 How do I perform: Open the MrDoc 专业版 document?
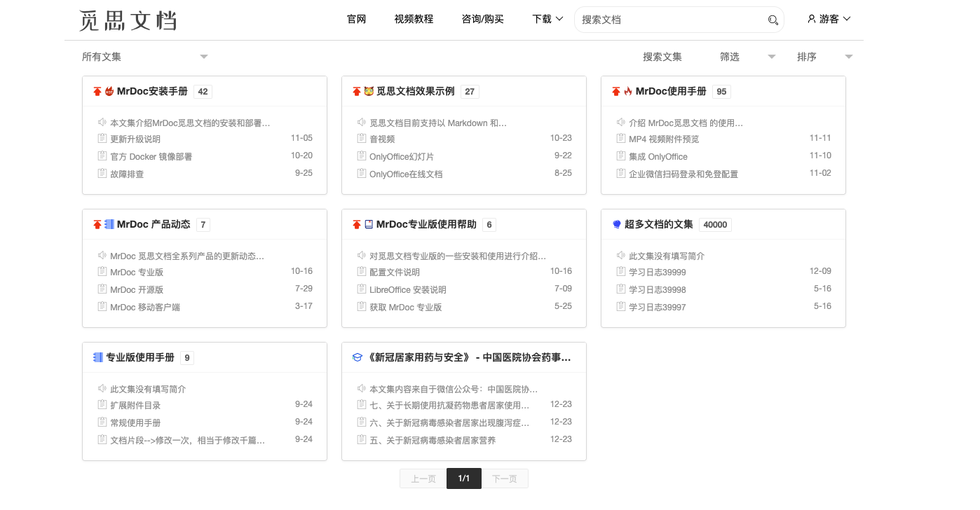click(137, 272)
